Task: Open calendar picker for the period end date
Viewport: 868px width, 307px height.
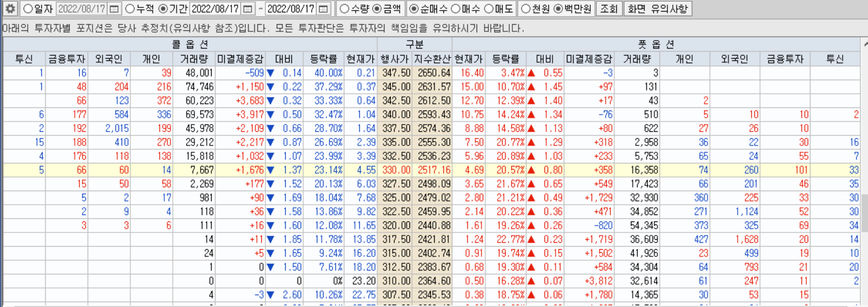Action: [x=324, y=9]
